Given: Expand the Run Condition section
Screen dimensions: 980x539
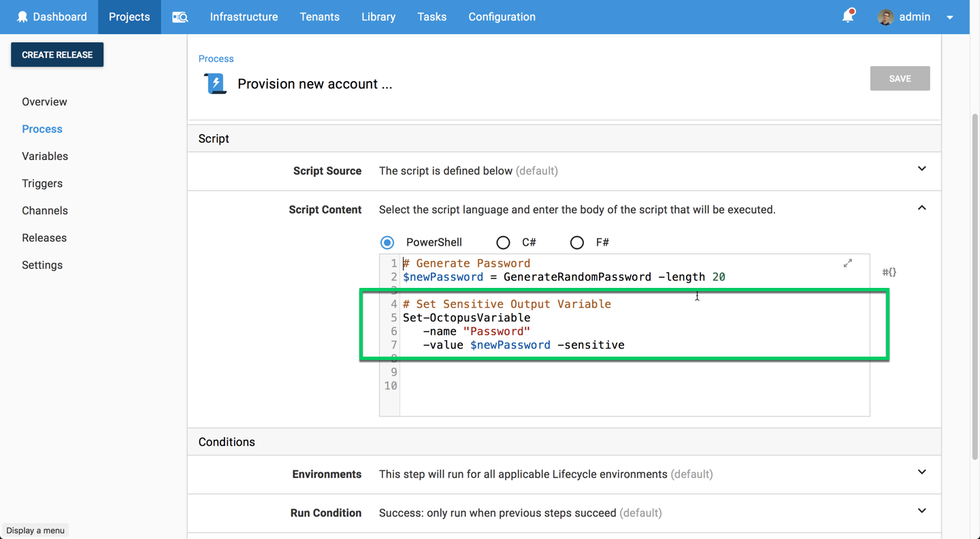Looking at the screenshot, I should (921, 511).
